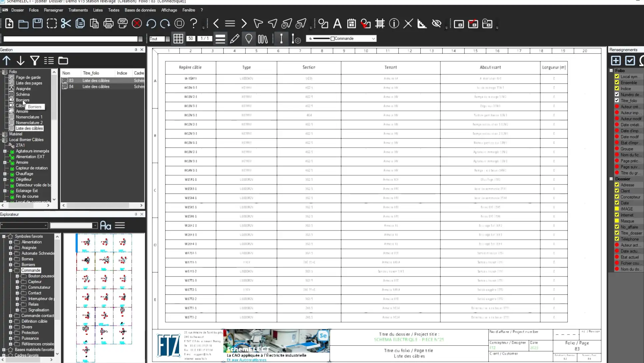The width and height of the screenshot is (644, 363).
Task: Click the pencil draw icon
Action: coord(234,39)
